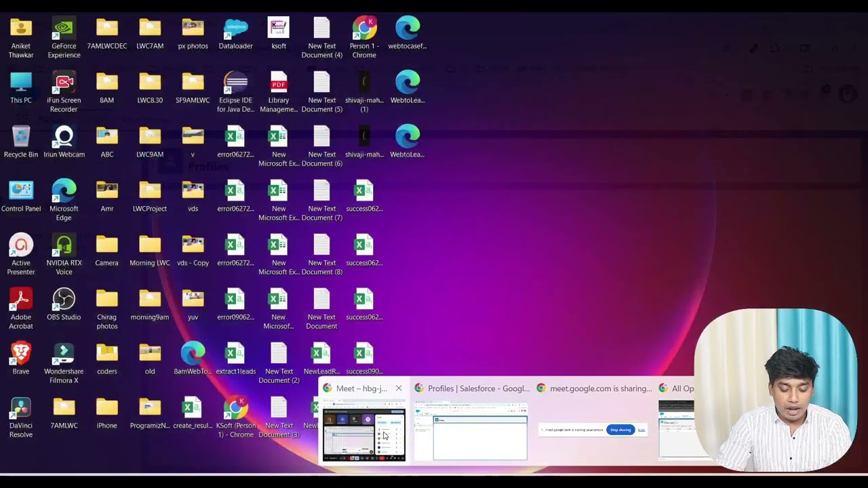Click the Library Management PDF file

pyautogui.click(x=279, y=92)
